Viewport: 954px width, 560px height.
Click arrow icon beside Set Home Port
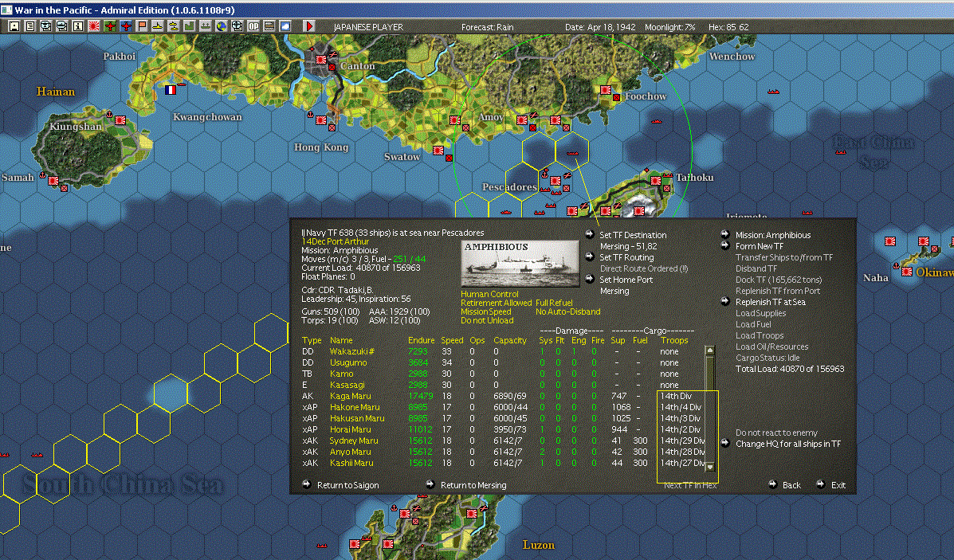tap(589, 279)
